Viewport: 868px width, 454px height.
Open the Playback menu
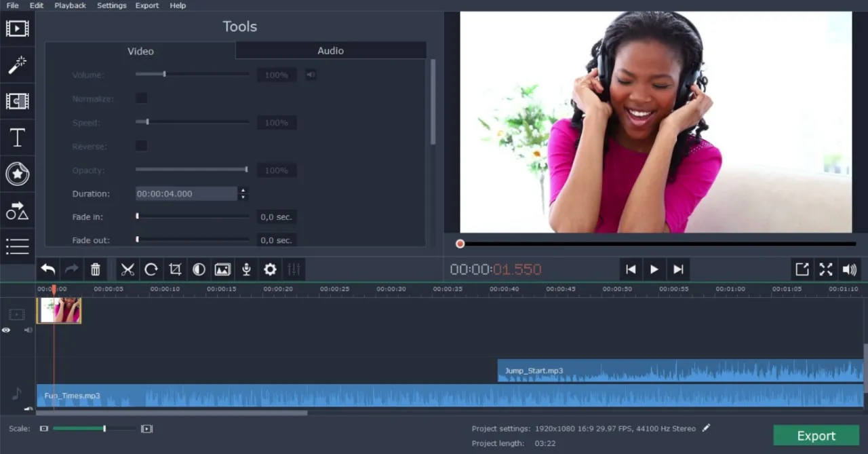pos(70,5)
